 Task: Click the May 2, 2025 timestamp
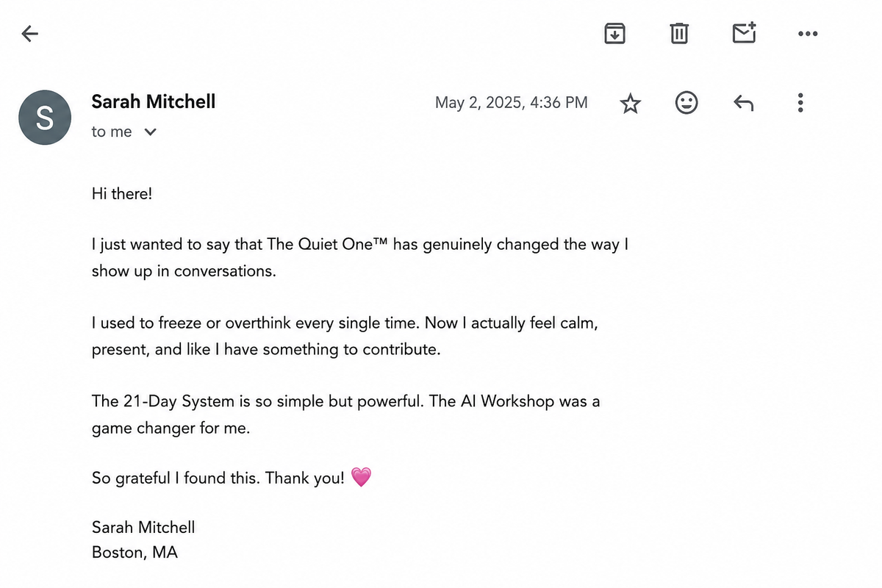coord(512,103)
